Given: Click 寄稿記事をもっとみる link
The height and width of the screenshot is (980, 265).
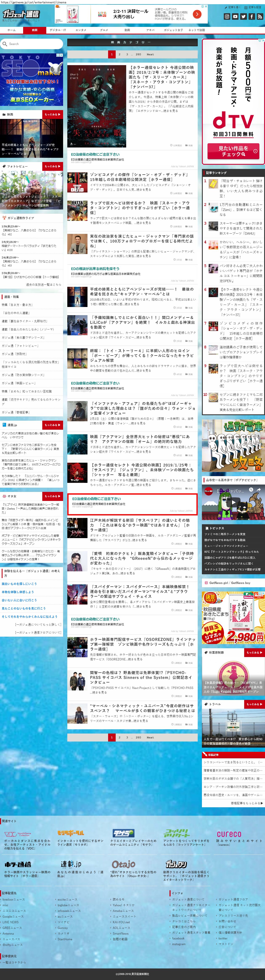Looking at the screenshot, I should (247, 803).
